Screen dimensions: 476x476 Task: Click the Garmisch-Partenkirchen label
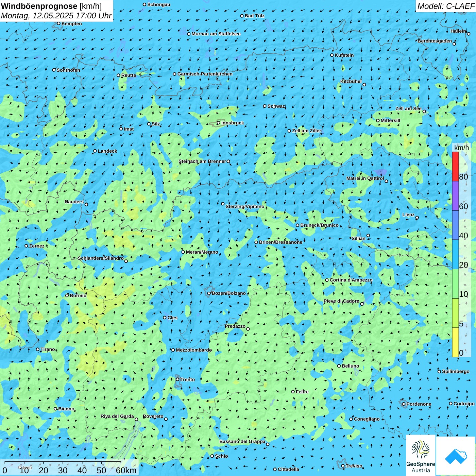[205, 74]
